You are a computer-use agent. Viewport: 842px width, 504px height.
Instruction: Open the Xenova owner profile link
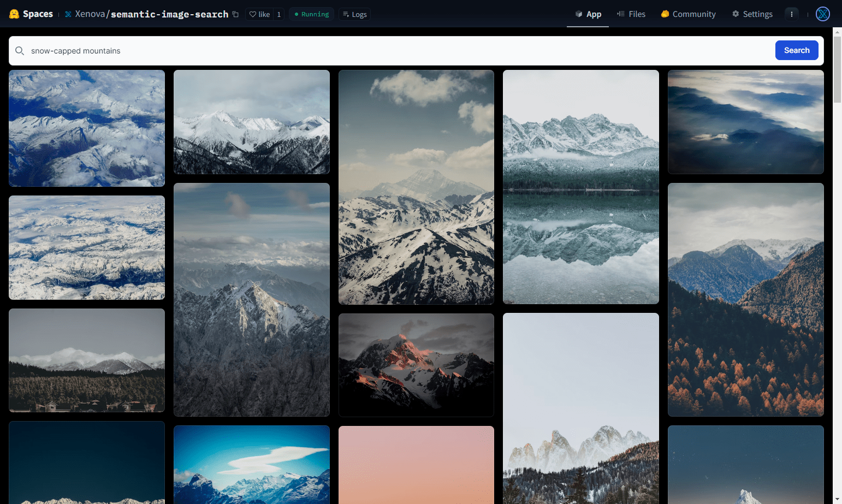pos(90,14)
